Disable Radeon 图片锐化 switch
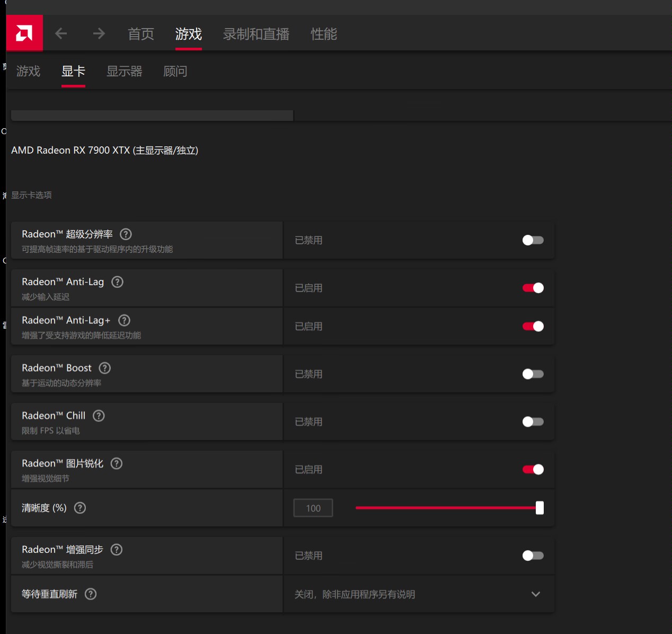The image size is (672, 634). point(533,469)
